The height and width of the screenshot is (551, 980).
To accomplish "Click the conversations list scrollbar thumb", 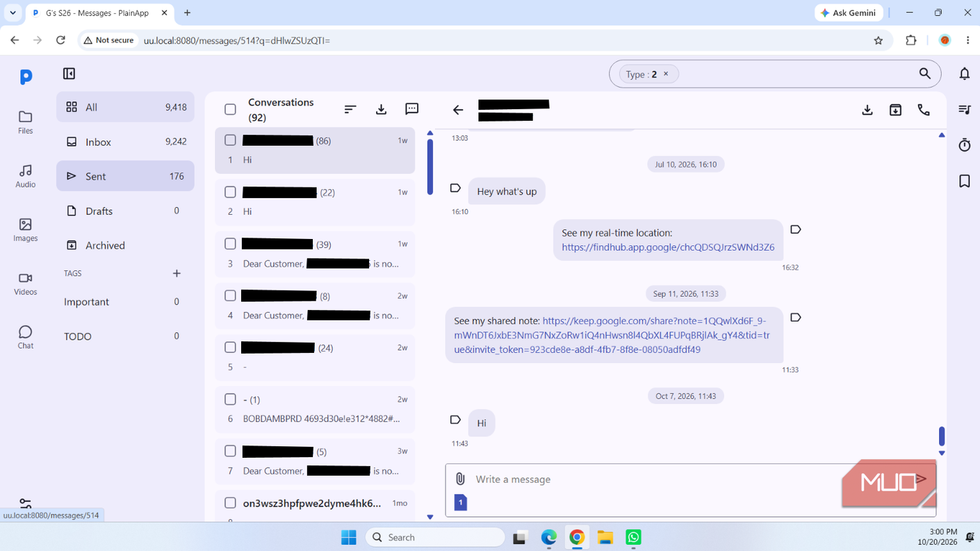I will tap(430, 167).
